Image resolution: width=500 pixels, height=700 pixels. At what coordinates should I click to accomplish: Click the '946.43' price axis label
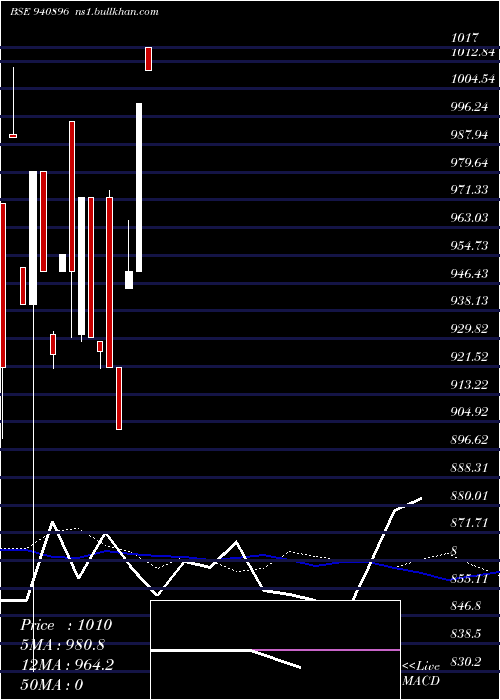(470, 273)
